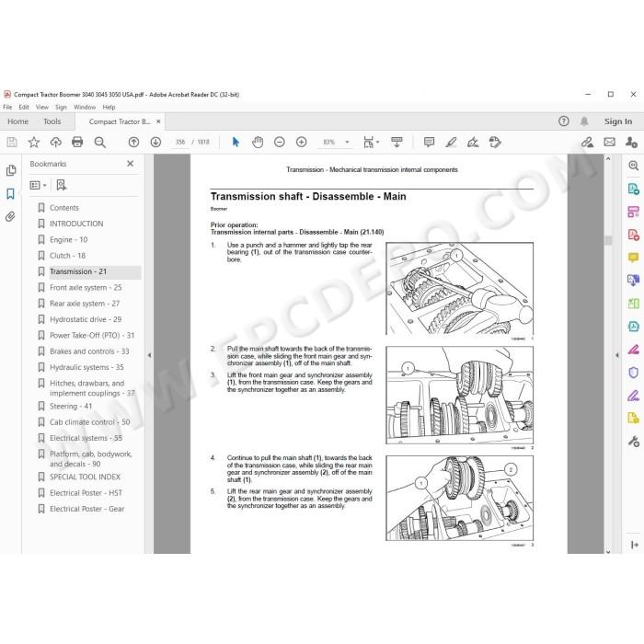Image resolution: width=644 pixels, height=644 pixels.
Task: Close the Compact Tractor document tab
Action: (x=158, y=121)
